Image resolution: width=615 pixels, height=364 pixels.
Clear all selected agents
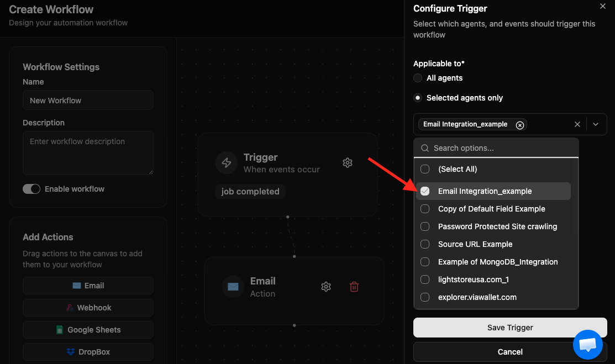pos(577,124)
